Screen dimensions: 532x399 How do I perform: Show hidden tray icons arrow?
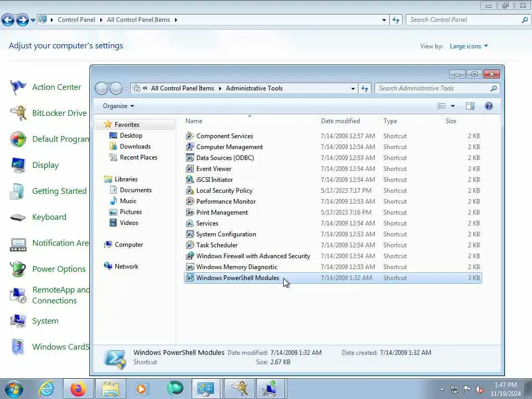click(442, 389)
